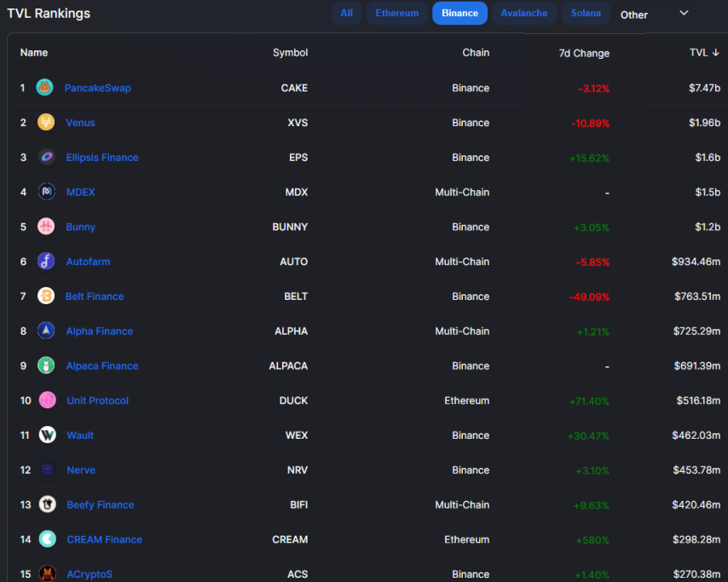Click the Beefy Finance cow logo icon

[x=48, y=504]
